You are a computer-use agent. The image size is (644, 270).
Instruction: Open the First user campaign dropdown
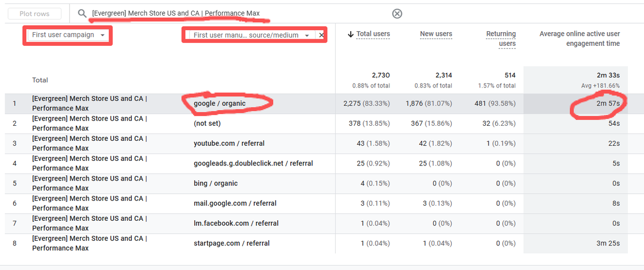tap(68, 35)
